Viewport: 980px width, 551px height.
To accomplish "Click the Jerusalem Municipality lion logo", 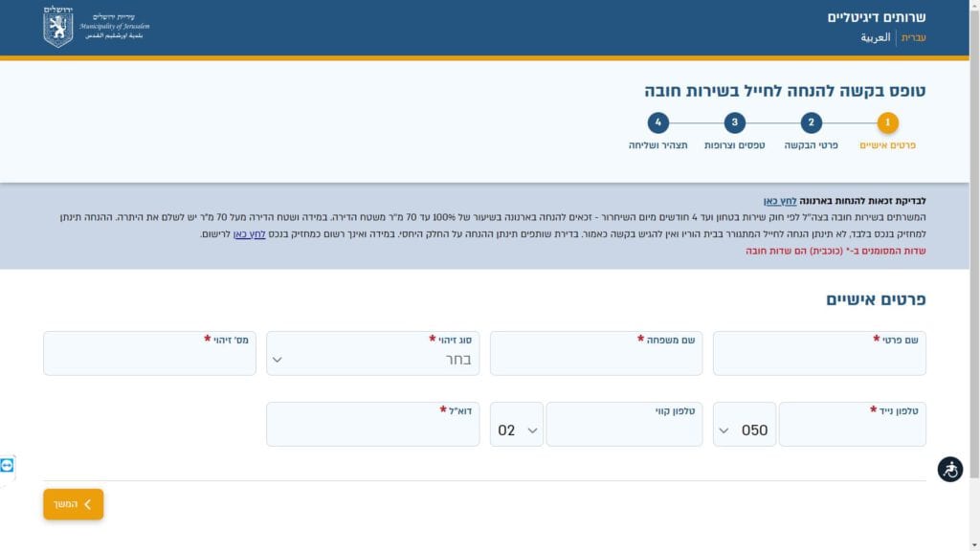I will (x=58, y=27).
